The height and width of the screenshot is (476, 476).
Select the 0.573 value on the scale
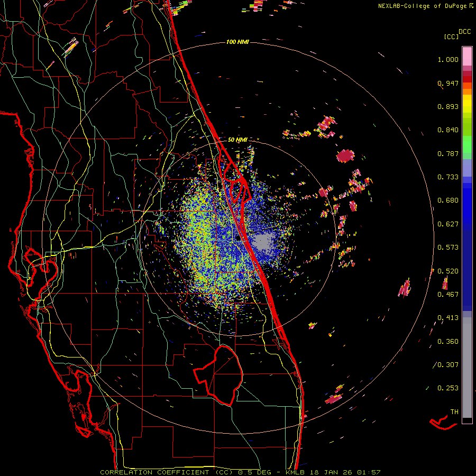pos(448,248)
